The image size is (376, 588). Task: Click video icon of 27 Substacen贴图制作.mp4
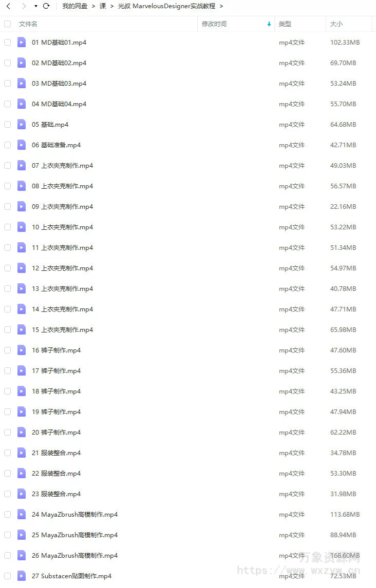pos(22,576)
